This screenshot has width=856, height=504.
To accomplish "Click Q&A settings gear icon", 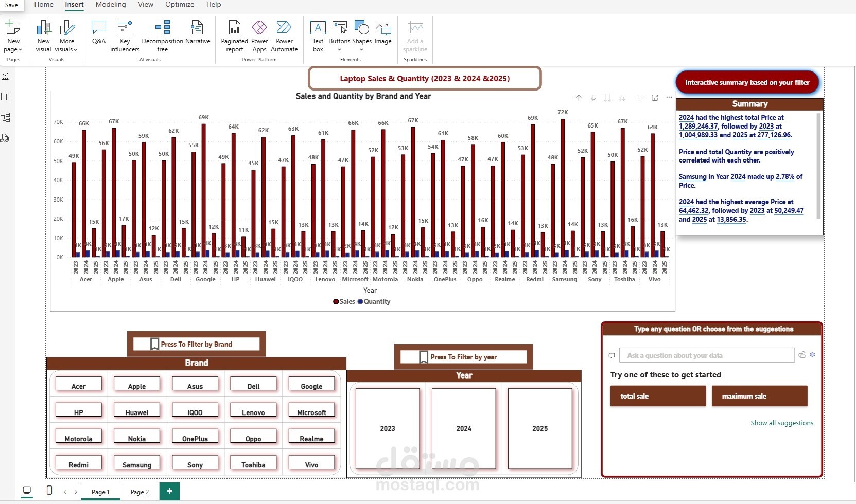I will point(812,355).
